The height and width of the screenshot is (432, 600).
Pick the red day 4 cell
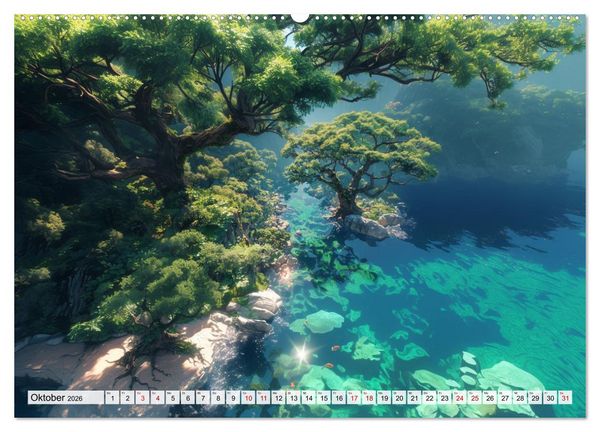158,398
